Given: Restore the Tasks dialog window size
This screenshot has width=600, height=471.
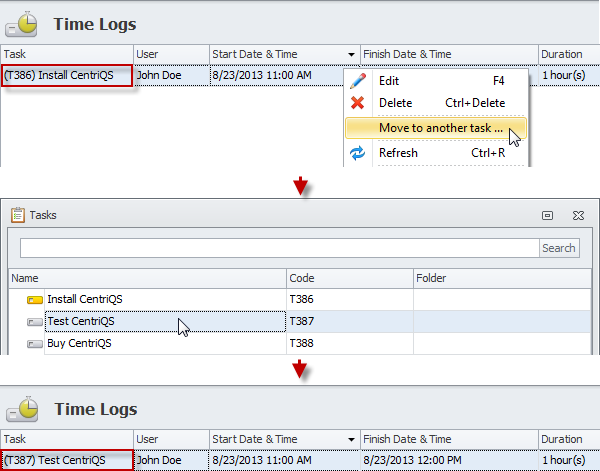Looking at the screenshot, I should pyautogui.click(x=547, y=215).
